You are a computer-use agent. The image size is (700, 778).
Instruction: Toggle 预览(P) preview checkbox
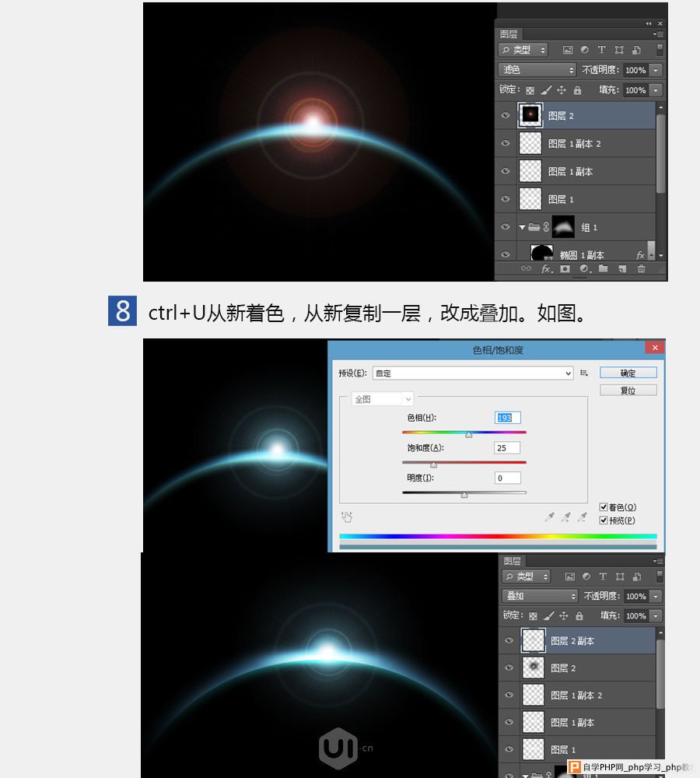[x=604, y=520]
